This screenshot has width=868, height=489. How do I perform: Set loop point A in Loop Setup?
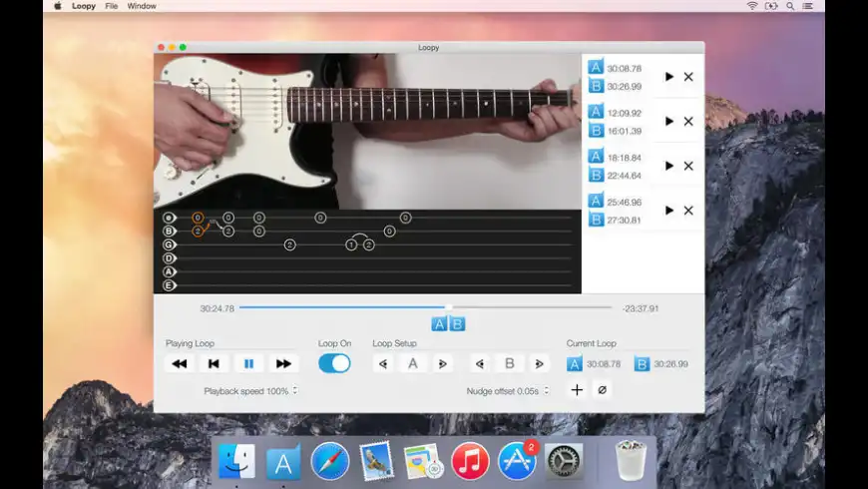[x=413, y=364]
